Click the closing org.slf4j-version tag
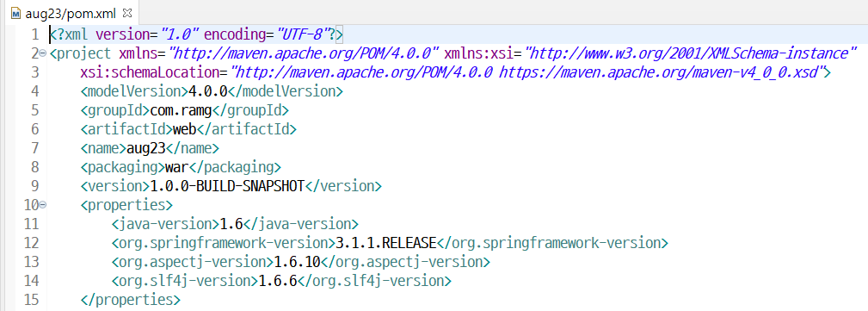 375,281
